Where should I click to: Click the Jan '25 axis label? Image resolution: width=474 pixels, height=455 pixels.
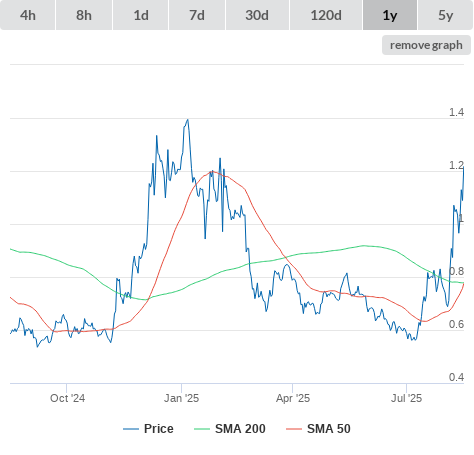click(181, 398)
